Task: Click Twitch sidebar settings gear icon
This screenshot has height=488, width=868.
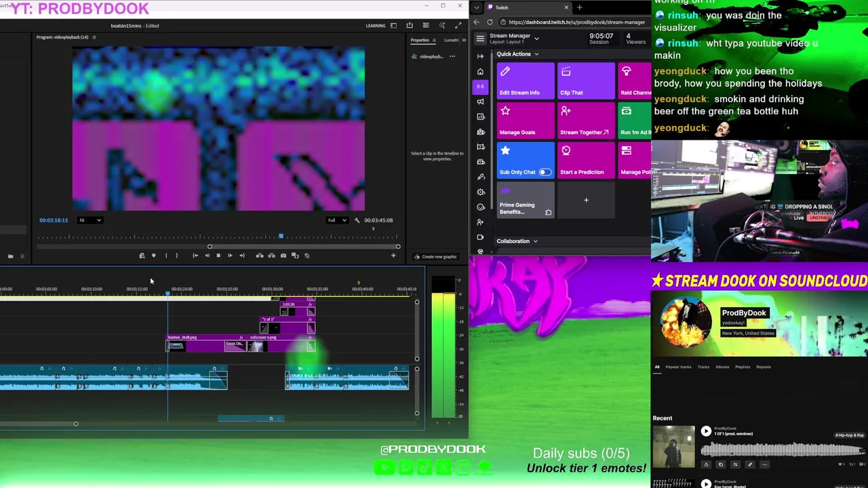Action: [x=480, y=192]
